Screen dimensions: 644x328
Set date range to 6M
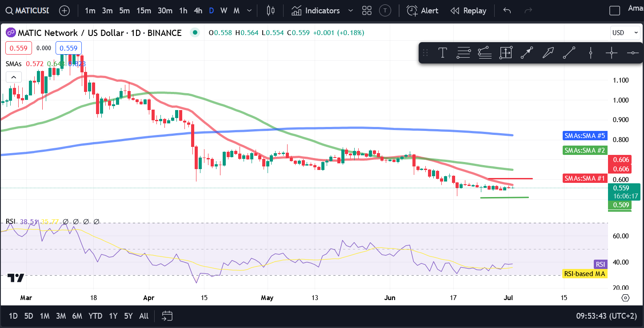(77, 316)
